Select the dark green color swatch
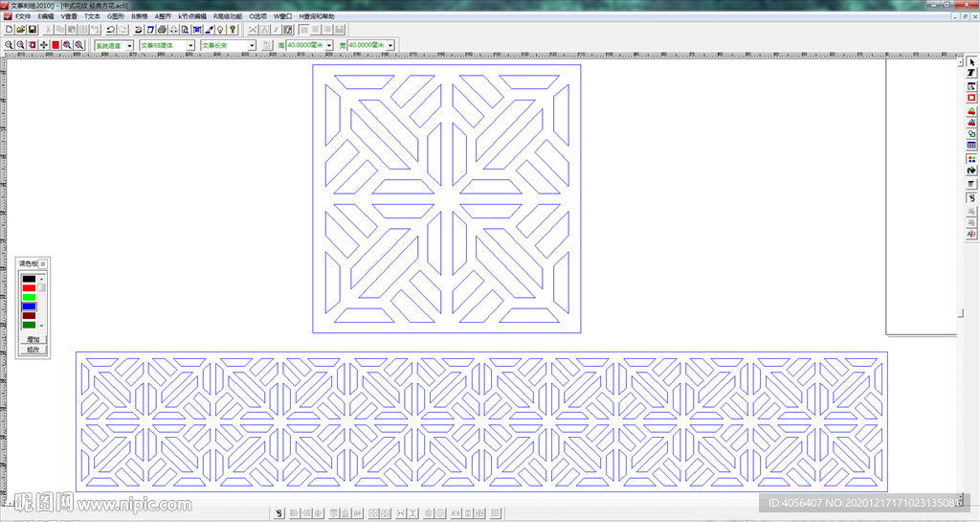The image size is (980, 522). [29, 325]
